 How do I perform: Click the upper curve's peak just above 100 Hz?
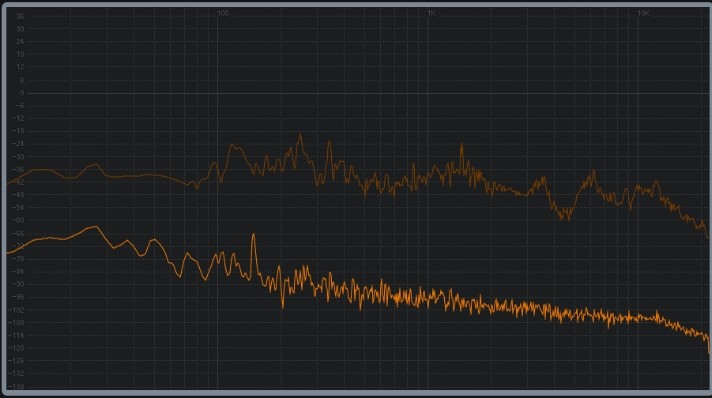click(x=233, y=145)
